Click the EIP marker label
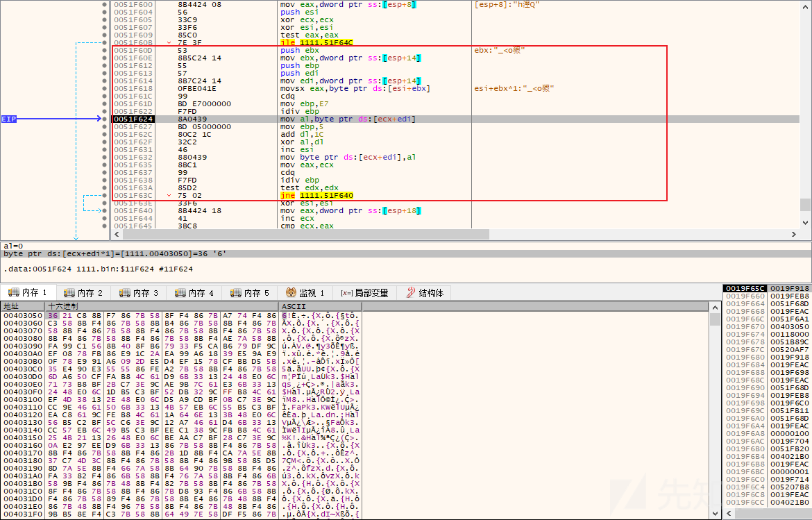Viewport: 812px width, 520px height. tap(9, 119)
